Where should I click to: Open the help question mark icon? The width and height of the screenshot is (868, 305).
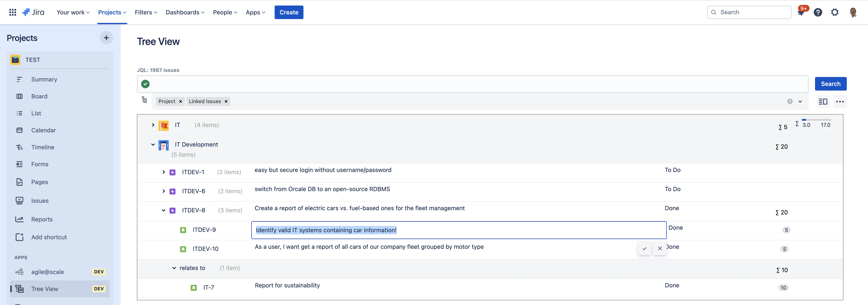click(818, 12)
